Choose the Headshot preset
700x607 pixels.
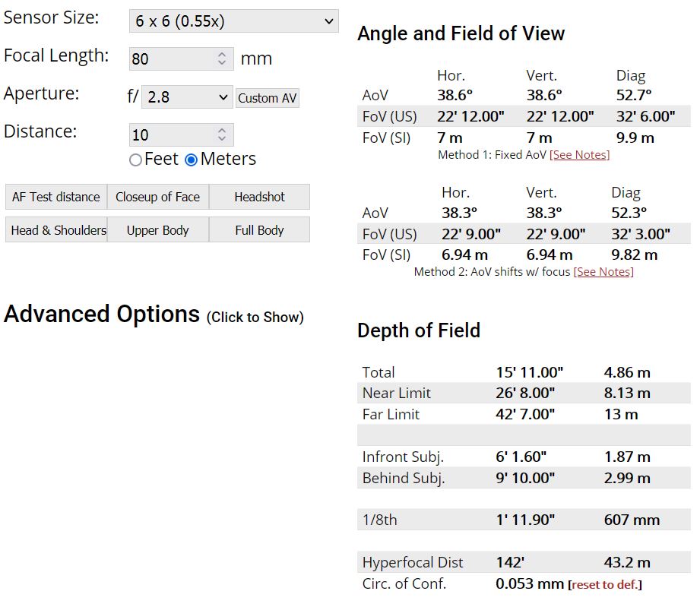coord(259,197)
